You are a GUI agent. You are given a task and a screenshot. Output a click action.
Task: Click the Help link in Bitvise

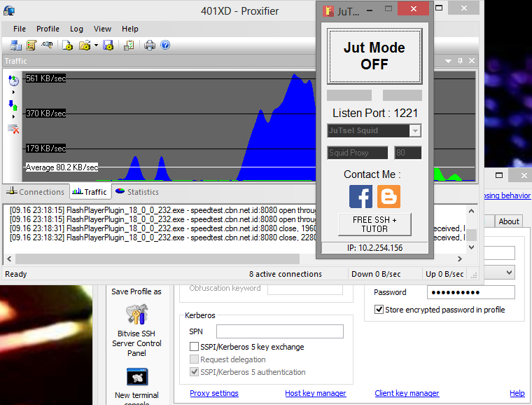[x=517, y=393]
